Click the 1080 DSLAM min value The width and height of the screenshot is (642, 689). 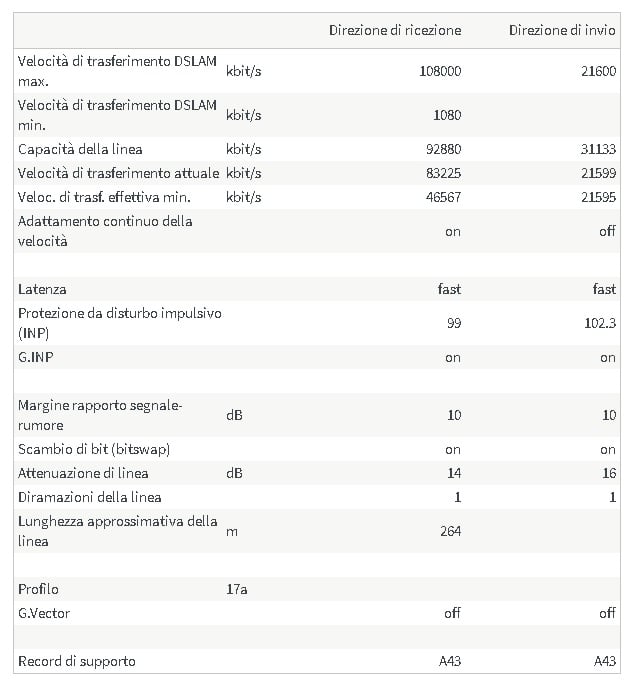click(447, 115)
